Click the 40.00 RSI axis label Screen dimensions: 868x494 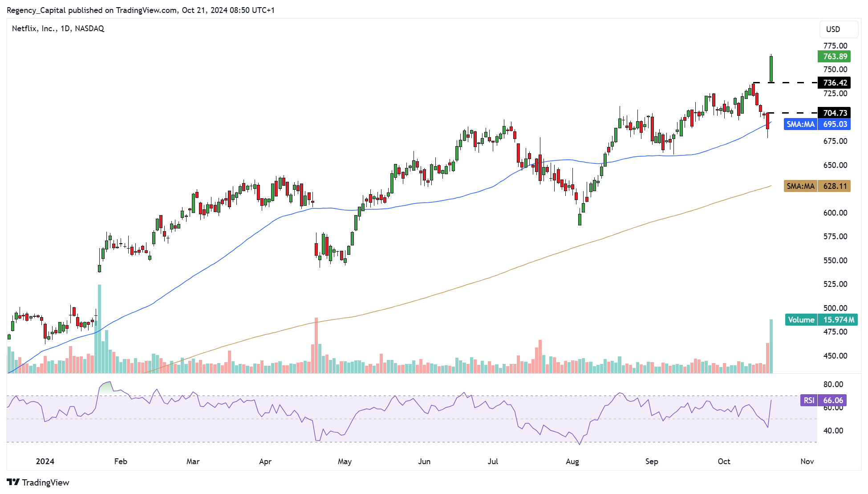(x=833, y=431)
